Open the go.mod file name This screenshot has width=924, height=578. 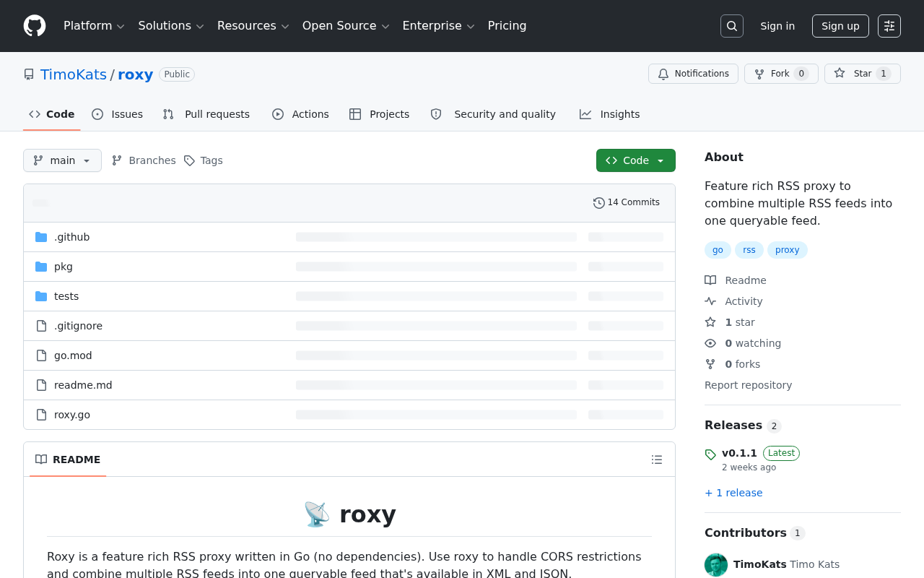[73, 355]
